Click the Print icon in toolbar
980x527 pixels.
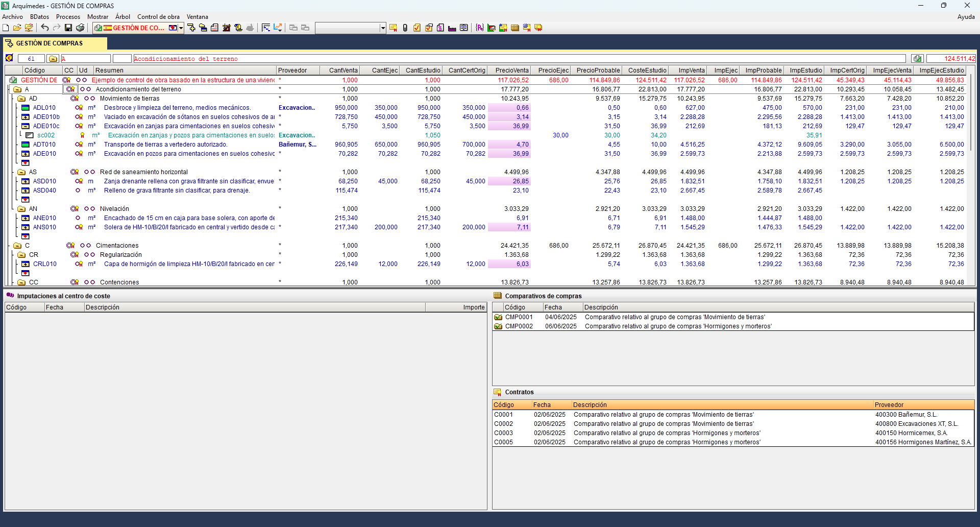(80, 28)
